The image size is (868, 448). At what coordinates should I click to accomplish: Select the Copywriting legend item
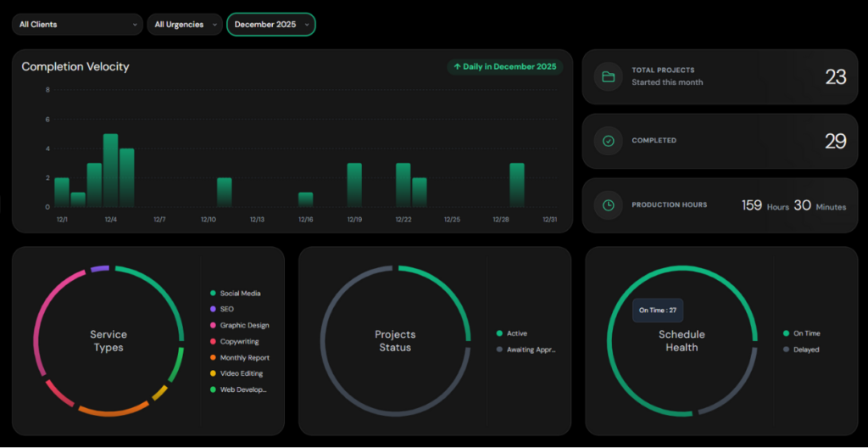239,342
